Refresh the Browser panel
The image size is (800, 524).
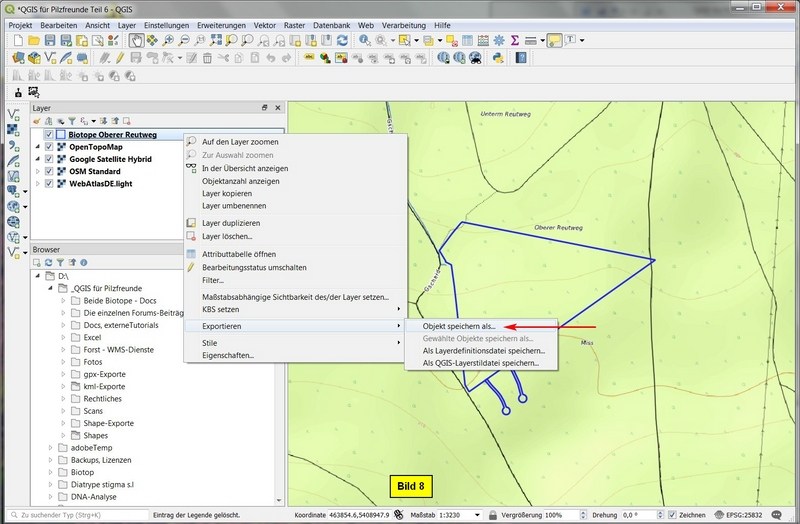[x=48, y=263]
